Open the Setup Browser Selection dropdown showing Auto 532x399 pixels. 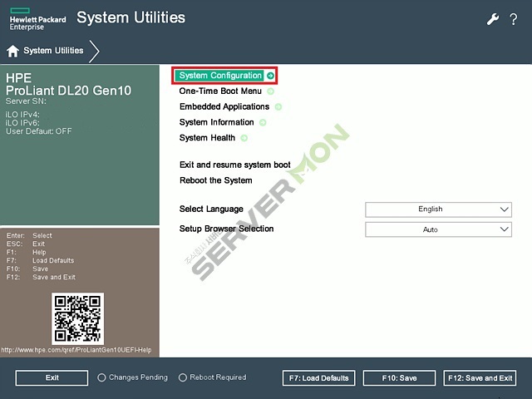(x=438, y=229)
